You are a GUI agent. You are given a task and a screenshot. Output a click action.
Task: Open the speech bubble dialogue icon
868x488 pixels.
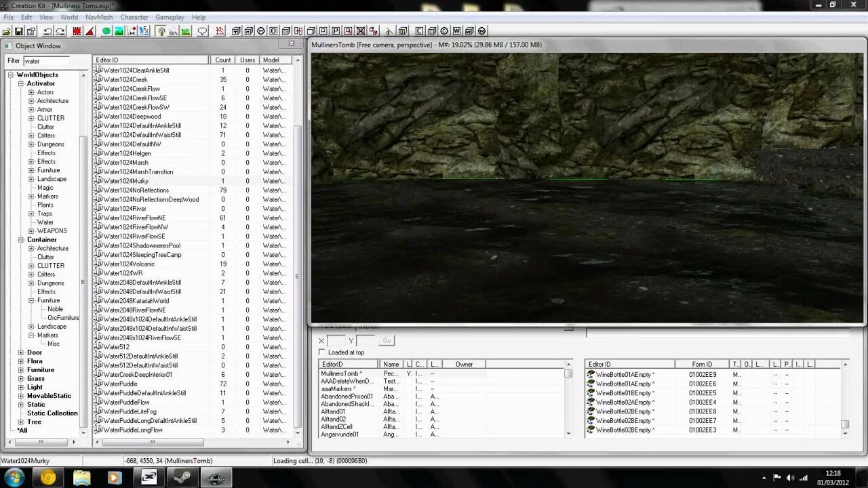203,31
